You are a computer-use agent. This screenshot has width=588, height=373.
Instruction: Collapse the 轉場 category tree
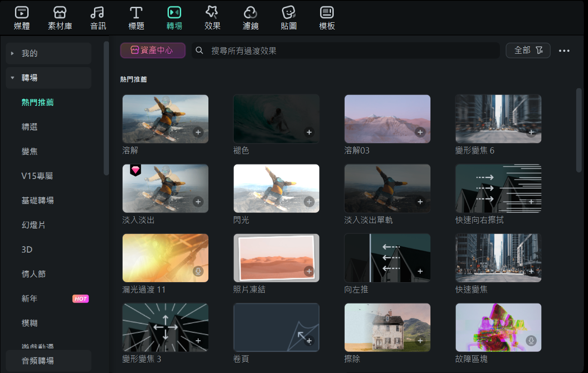coord(13,78)
